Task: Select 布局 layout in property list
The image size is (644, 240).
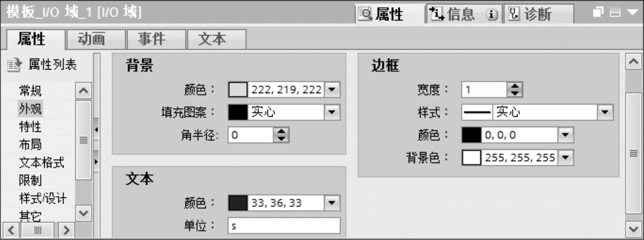Action: [x=30, y=145]
